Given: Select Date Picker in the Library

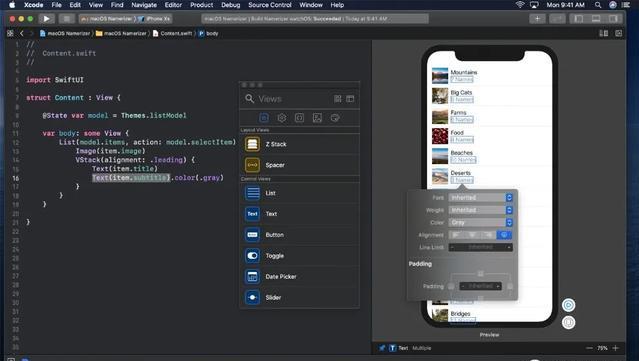Looking at the screenshot, I should (x=300, y=276).
